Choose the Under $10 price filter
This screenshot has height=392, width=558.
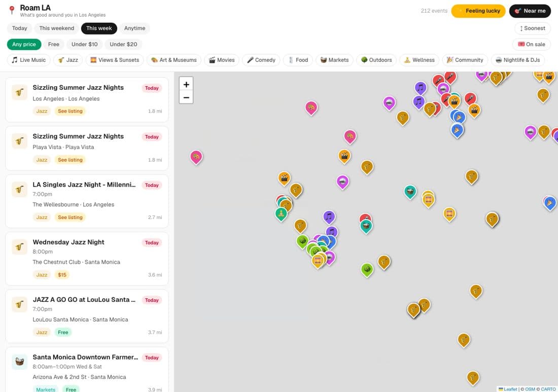84,44
